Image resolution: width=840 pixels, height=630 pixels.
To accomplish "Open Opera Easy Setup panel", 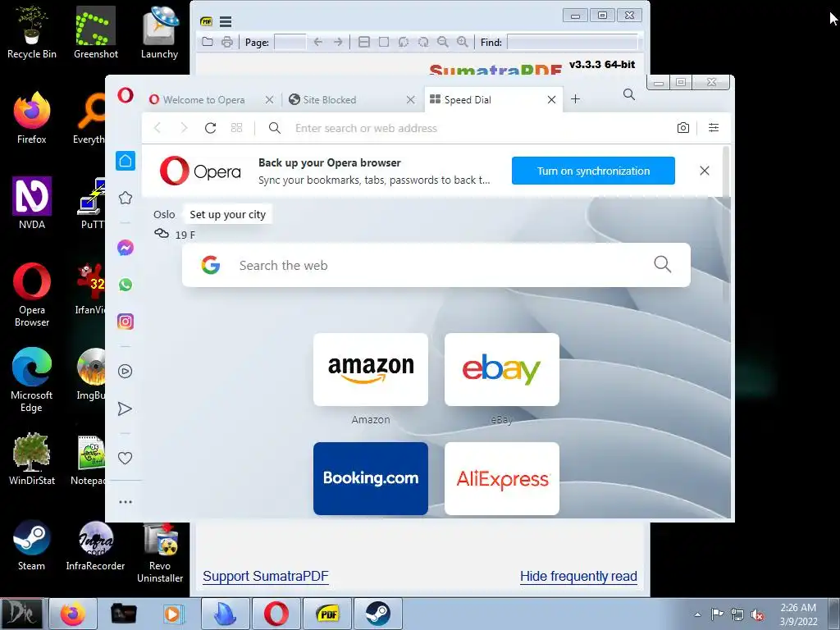I will click(714, 127).
